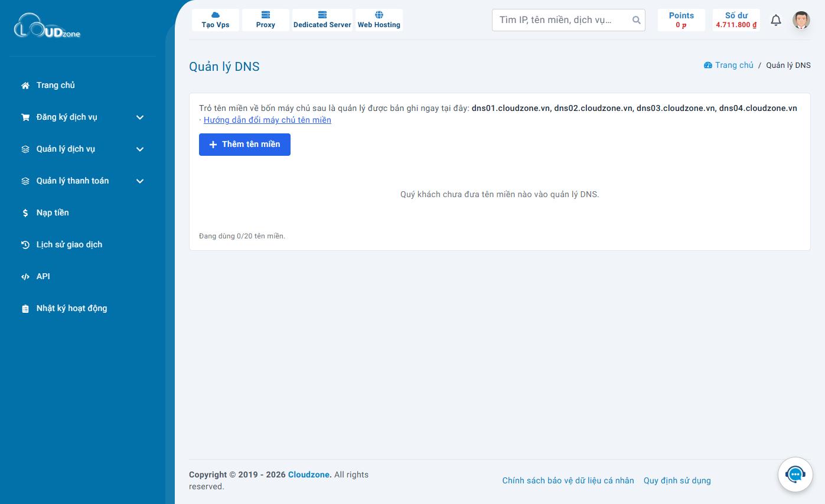Image resolution: width=825 pixels, height=504 pixels.
Task: Open Lịch sử giao dịch menu item
Action: click(69, 244)
